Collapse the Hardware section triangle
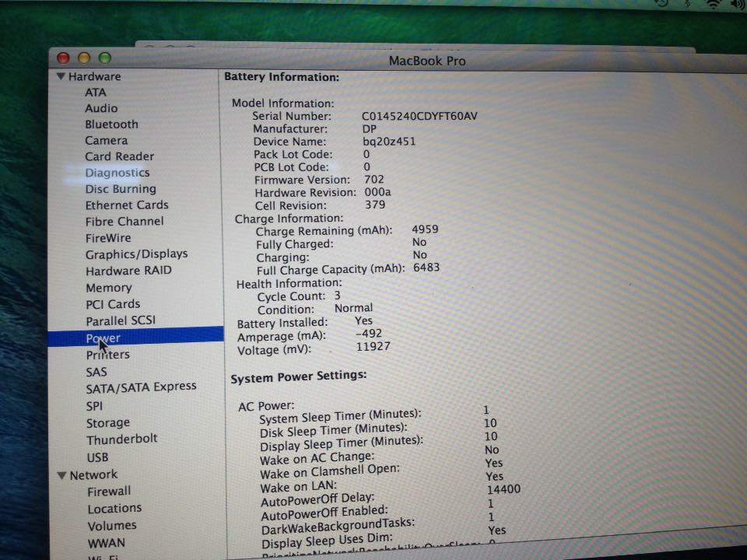Image resolution: width=747 pixels, height=560 pixels. click(x=61, y=76)
